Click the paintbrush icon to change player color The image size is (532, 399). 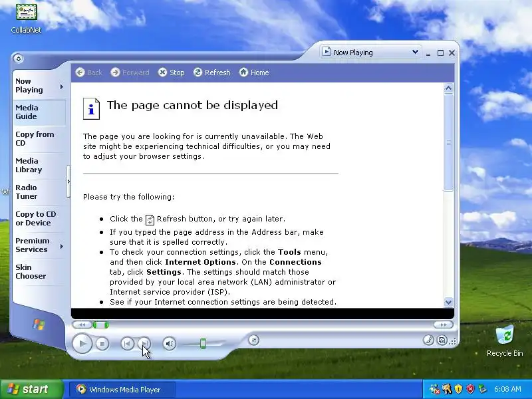[x=428, y=340]
